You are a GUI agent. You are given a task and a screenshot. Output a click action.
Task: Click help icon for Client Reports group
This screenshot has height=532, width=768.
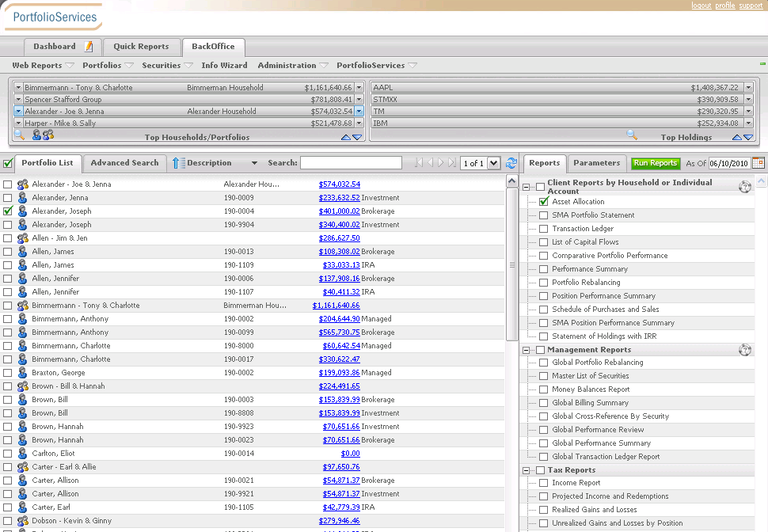(x=745, y=187)
